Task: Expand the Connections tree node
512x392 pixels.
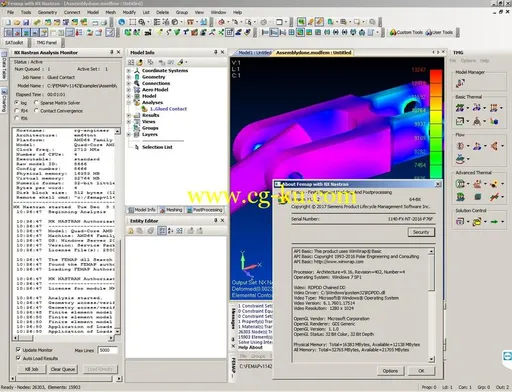Action: 129,83
